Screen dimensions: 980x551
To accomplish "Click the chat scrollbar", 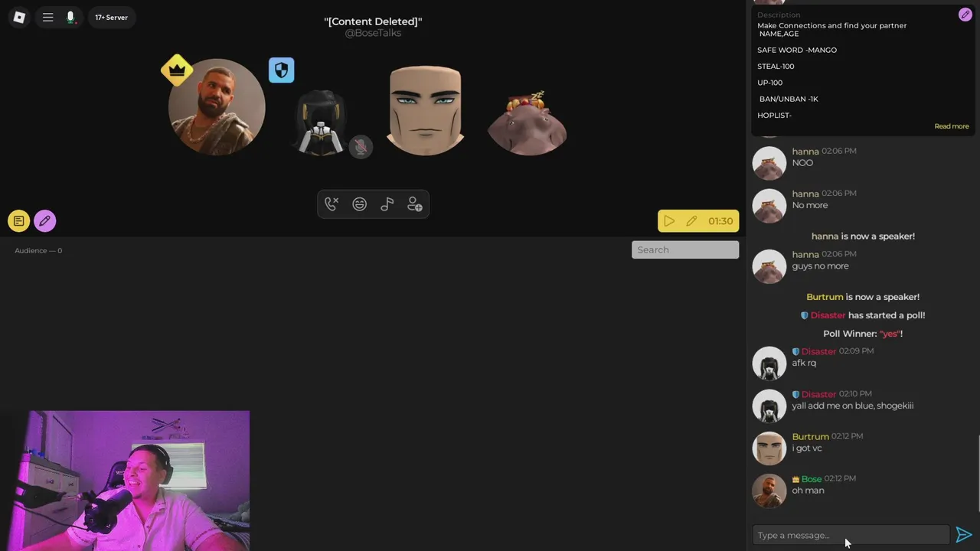I will tap(977, 473).
